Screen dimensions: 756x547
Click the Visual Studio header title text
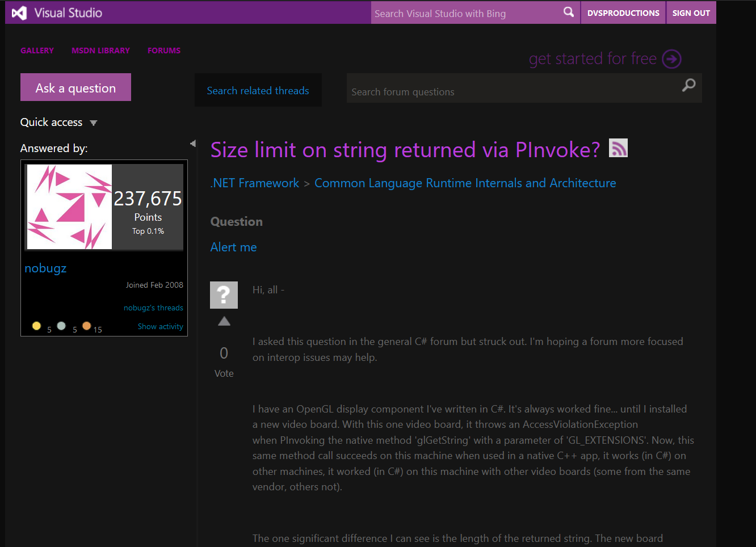coord(68,12)
